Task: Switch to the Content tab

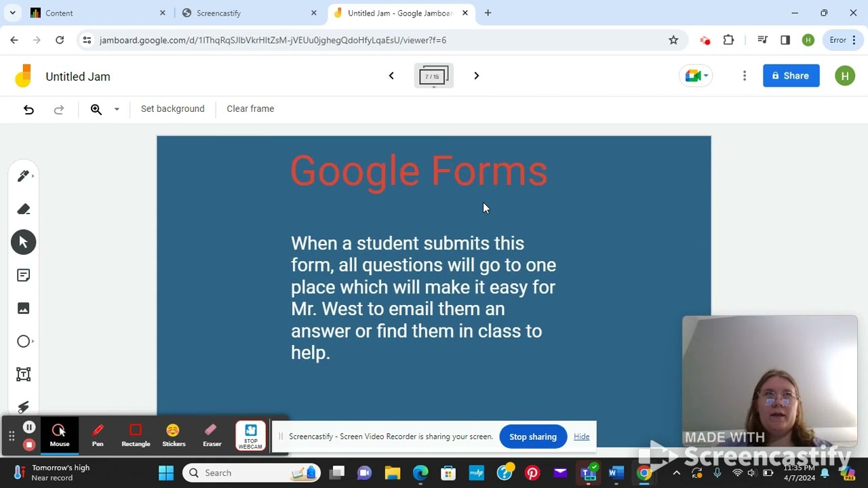Action: point(95,13)
